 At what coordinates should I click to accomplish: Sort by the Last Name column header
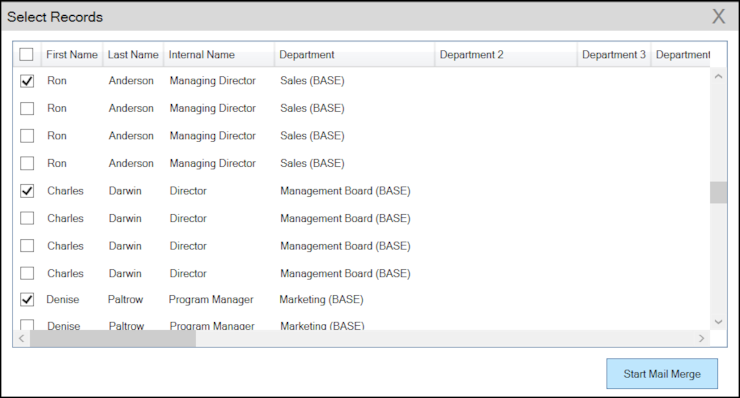[x=133, y=55]
